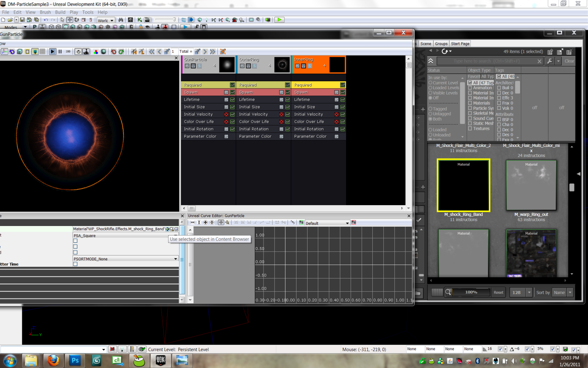Open the Brush menu
The width and height of the screenshot is (588, 368).
pyautogui.click(x=45, y=12)
